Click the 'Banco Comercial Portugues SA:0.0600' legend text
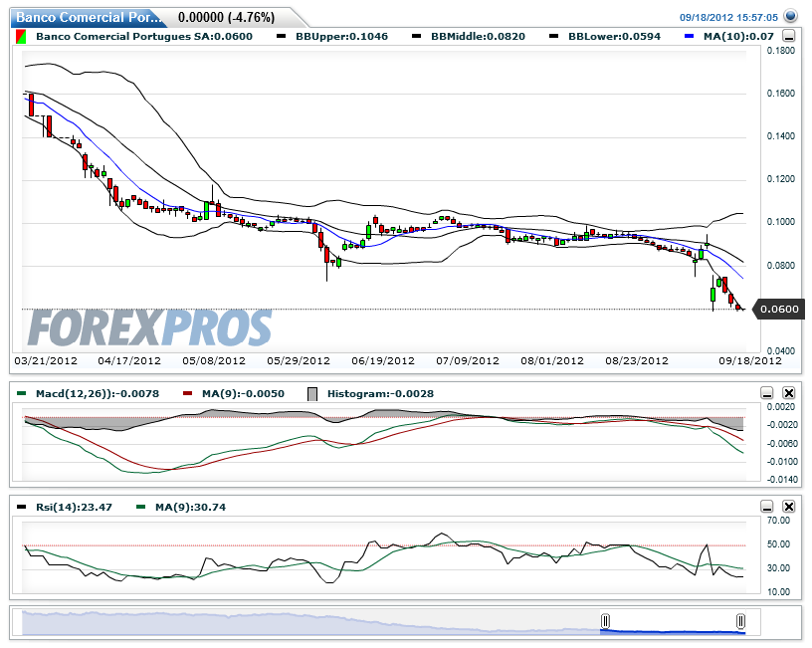This screenshot has width=812, height=648. pos(144,37)
